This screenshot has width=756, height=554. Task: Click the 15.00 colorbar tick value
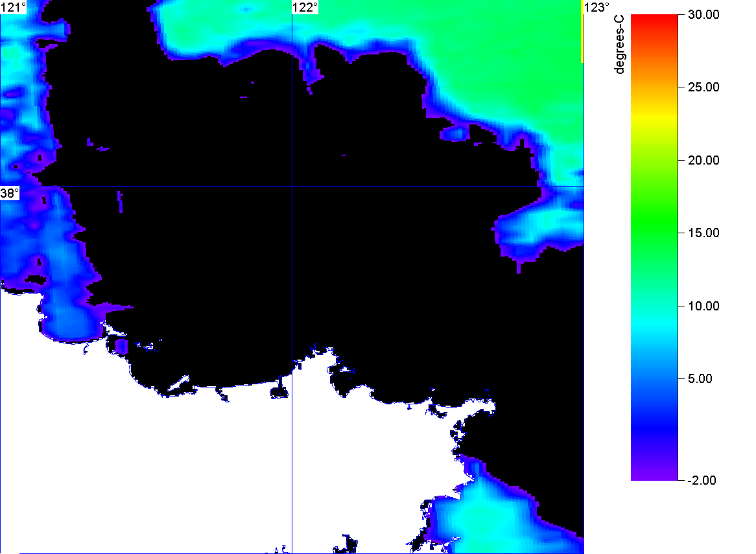pyautogui.click(x=703, y=233)
